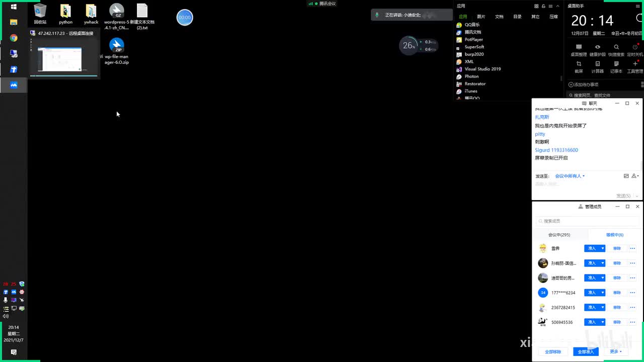Open the 发送至 会议中所有人 recipient dropdown
Screen dimensions: 644x362
click(570, 176)
